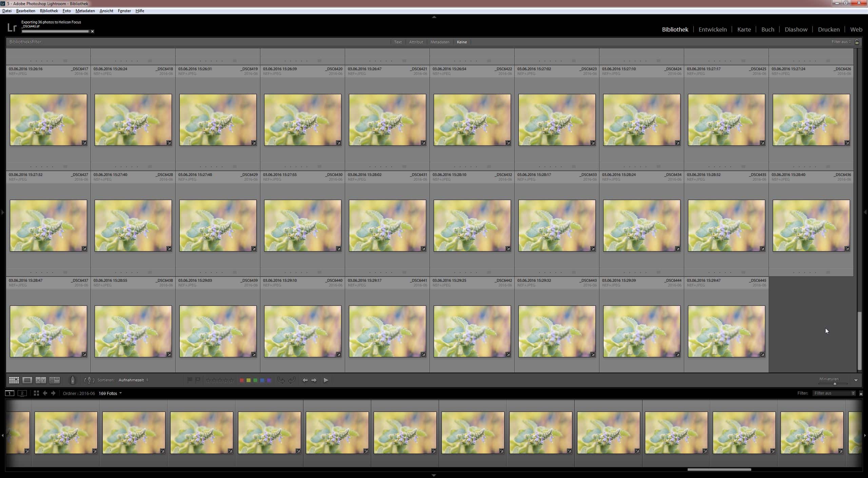Viewport: 868px width, 478px height.
Task: Open the Buch module
Action: [768, 29]
